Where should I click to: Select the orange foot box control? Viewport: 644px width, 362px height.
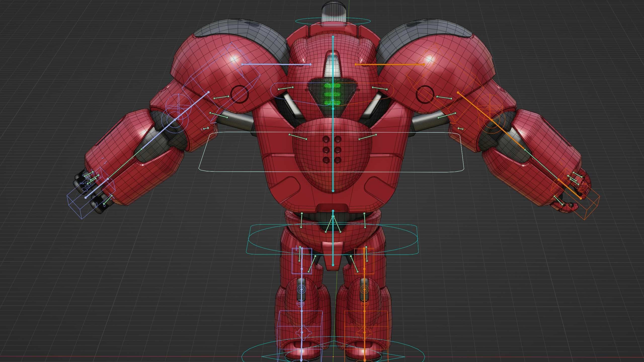pyautogui.click(x=366, y=336)
